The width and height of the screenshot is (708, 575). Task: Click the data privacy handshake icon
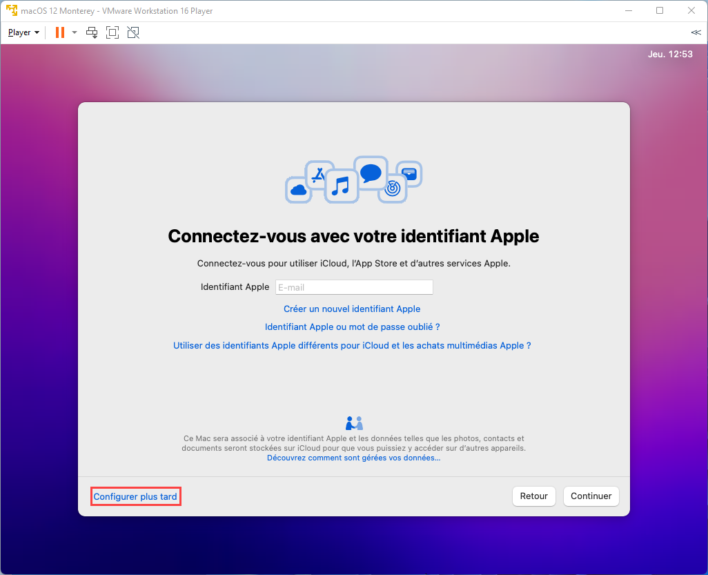click(354, 423)
